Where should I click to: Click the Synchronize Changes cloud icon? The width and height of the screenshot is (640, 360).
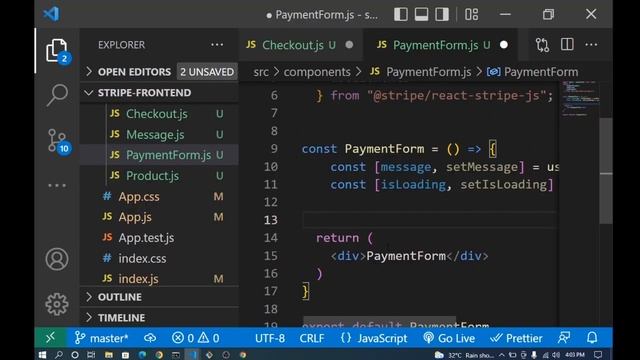[150, 338]
